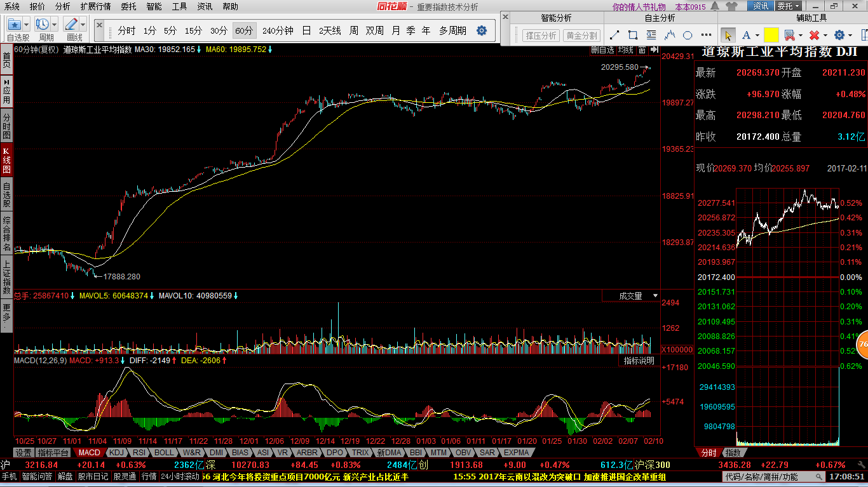868x487 pixels.
Task: Switch chart to 多周期 view
Action: click(452, 30)
